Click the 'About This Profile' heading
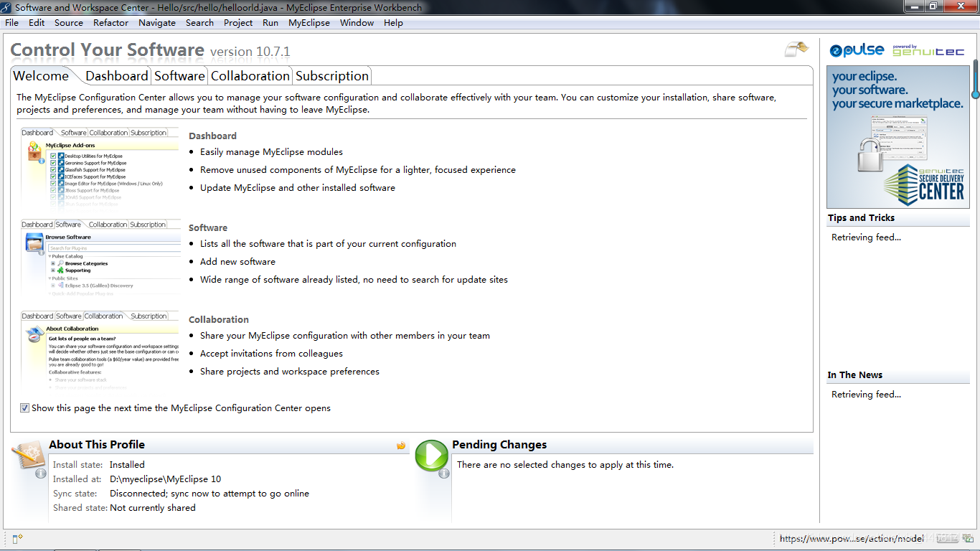This screenshot has height=551, width=980. tap(97, 444)
